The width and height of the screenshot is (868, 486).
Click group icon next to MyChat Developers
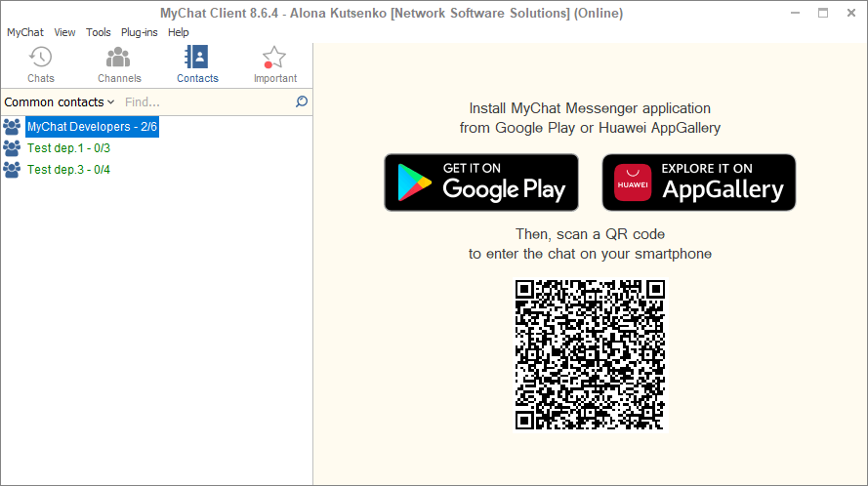pyautogui.click(x=12, y=127)
